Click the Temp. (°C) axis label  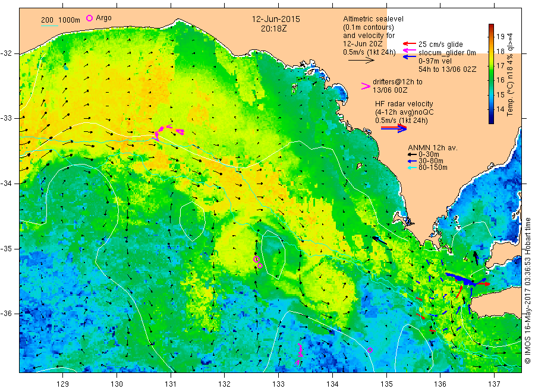coord(510,74)
